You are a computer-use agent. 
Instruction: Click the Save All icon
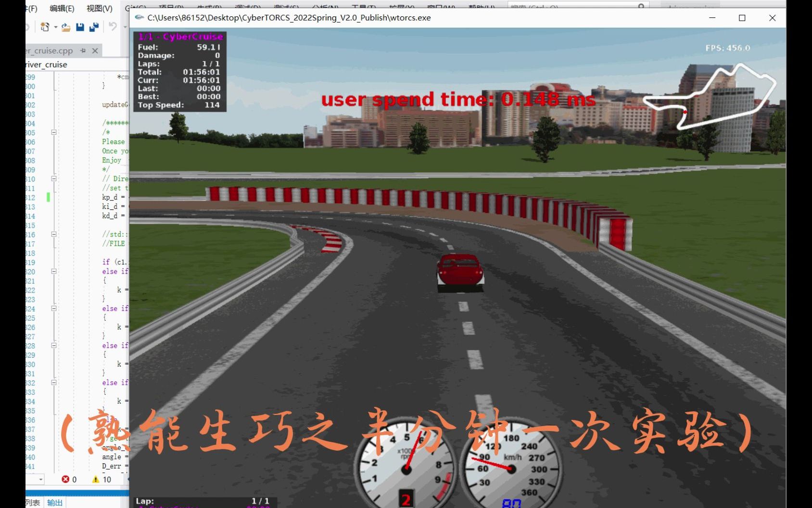coord(94,27)
